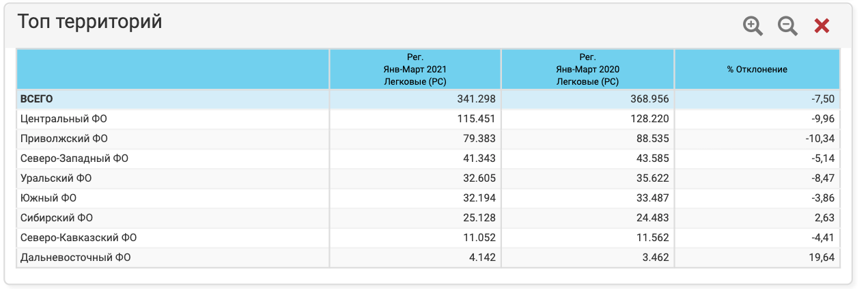
Task: Select the ВСЕГО total row label
Action: coord(37,99)
